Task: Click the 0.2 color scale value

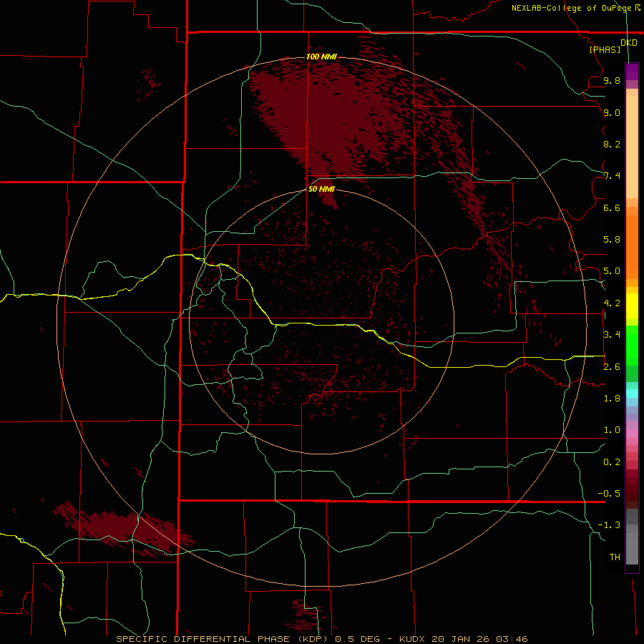Action: (612, 462)
